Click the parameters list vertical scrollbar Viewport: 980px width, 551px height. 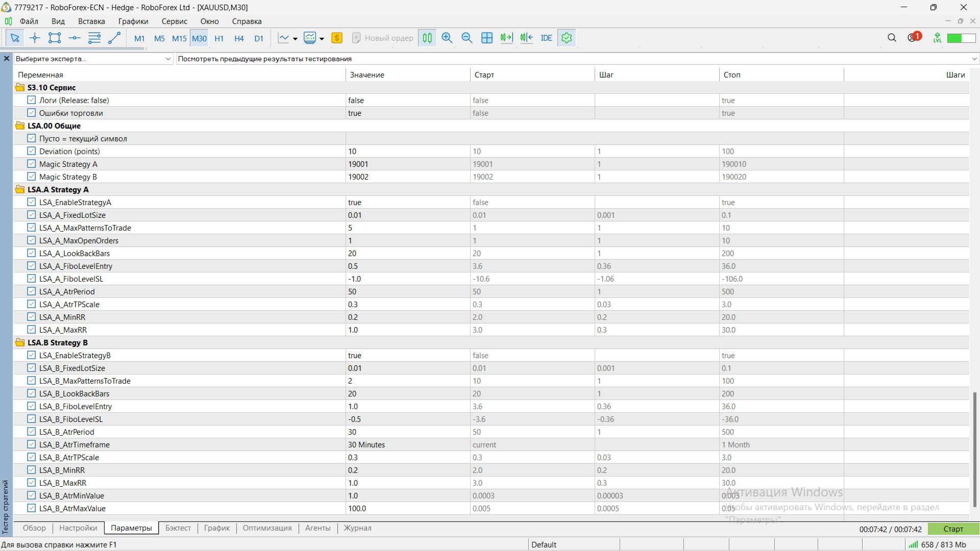tap(974, 449)
